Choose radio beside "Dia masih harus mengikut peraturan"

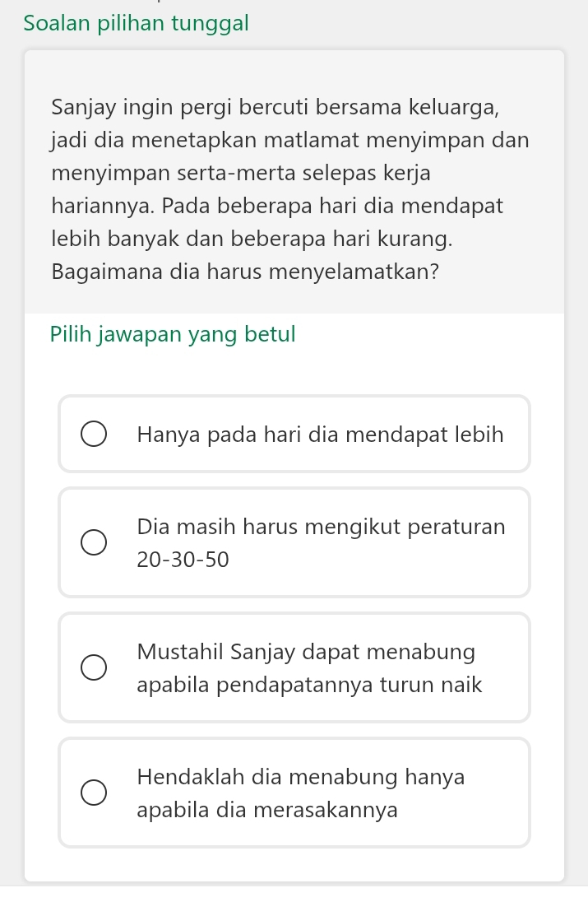tap(93, 543)
